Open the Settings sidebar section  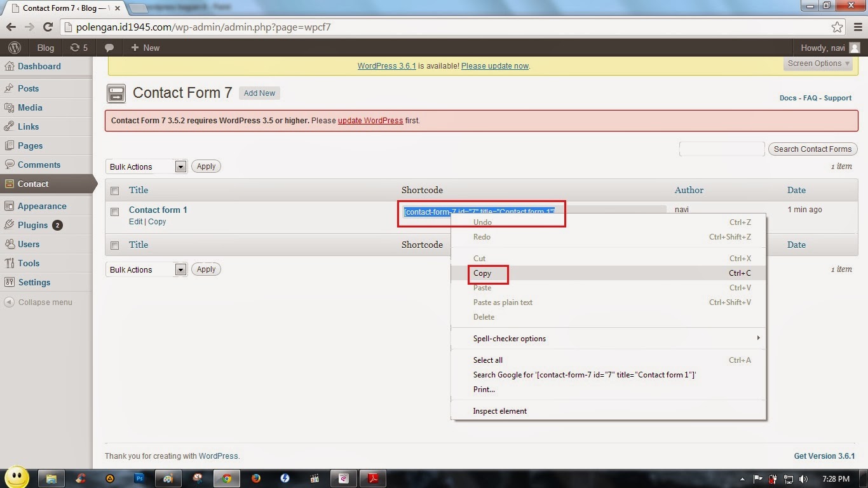pos(34,282)
